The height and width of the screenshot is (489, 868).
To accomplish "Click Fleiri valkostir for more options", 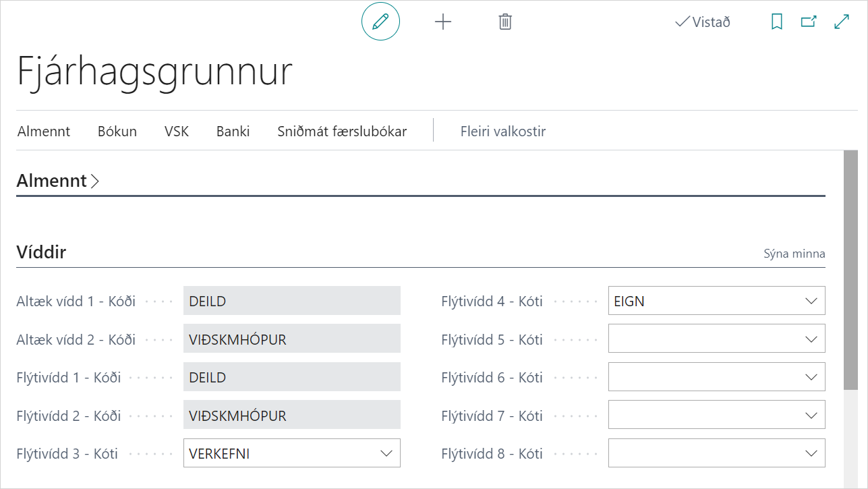I will pyautogui.click(x=502, y=132).
